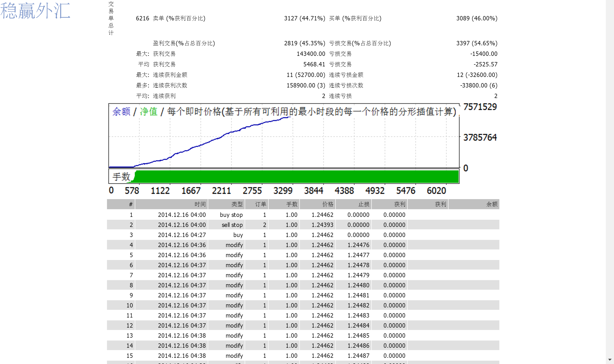This screenshot has height=364, width=614.
Task: Click stop loss value 1.24480
Action: tap(358, 285)
